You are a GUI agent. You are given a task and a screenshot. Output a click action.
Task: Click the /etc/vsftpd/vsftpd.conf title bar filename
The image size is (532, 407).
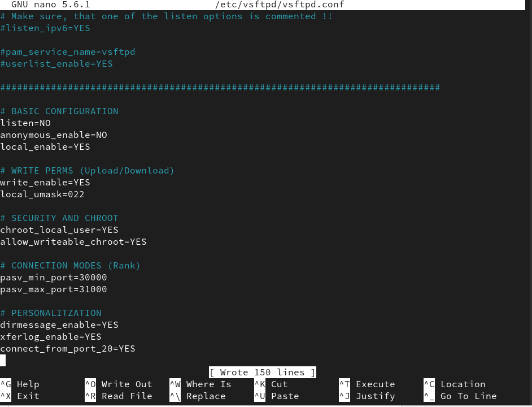point(280,5)
